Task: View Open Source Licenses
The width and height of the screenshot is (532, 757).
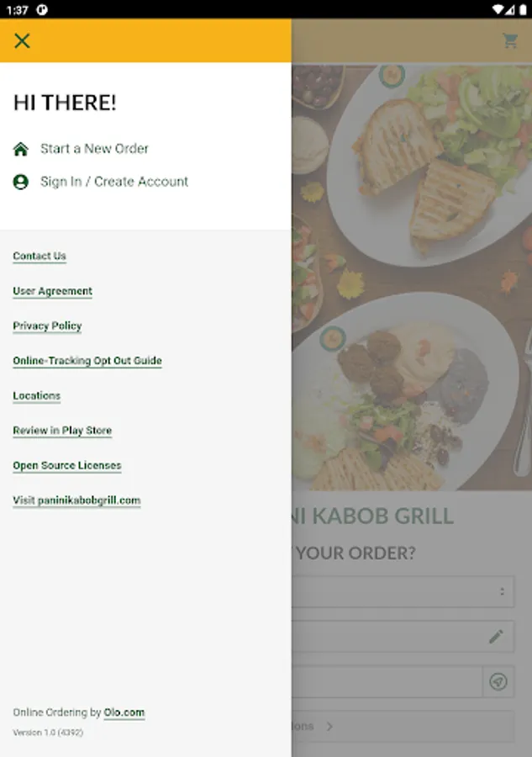Action: pos(67,465)
